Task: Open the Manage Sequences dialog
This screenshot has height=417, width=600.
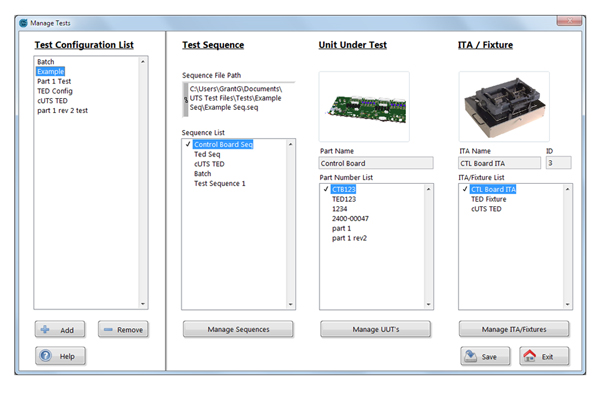Action: 239,328
